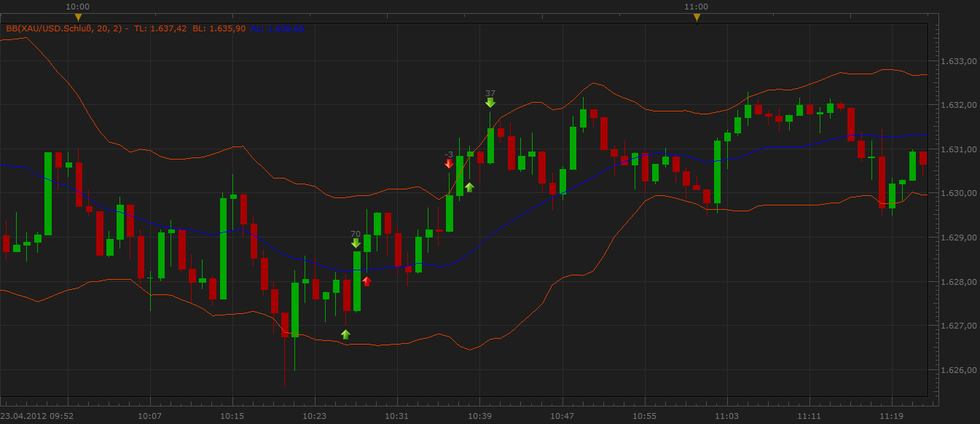The height and width of the screenshot is (424, 980).
Task: Click the blue AL: 1.636,66 value
Action: click(277, 28)
